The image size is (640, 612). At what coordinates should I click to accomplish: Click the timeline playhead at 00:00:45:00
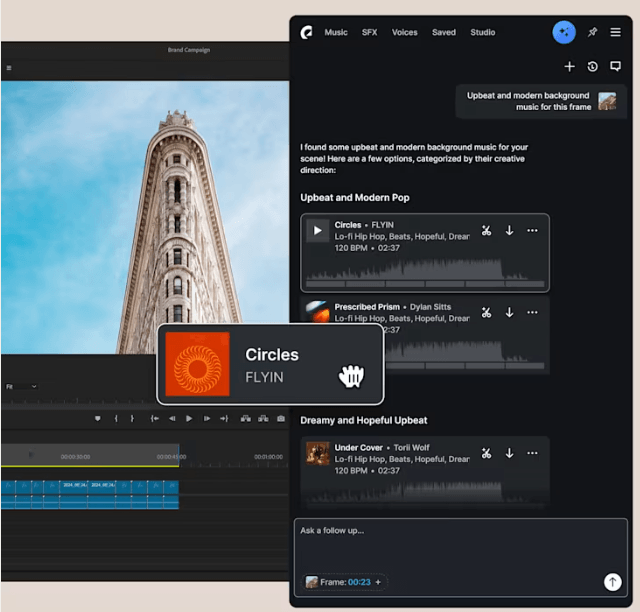179,456
